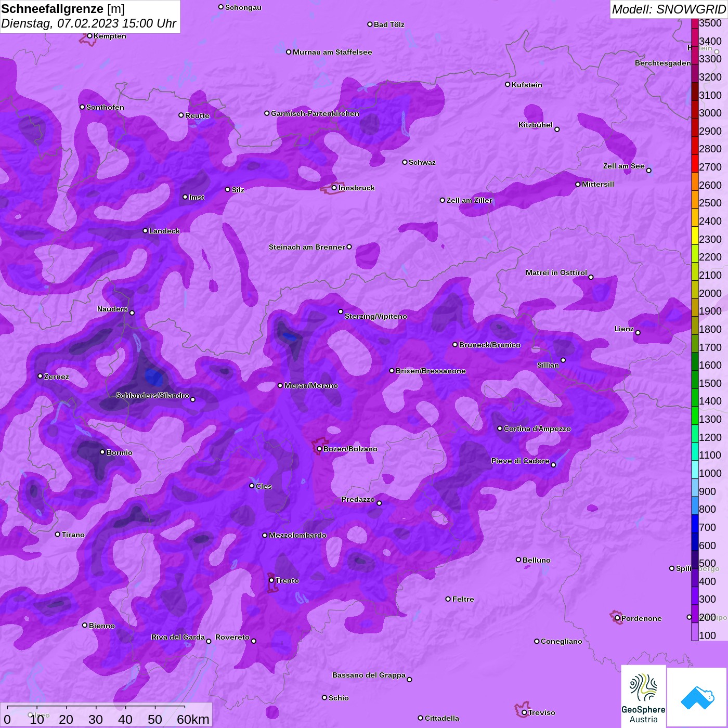Click the "1000" legend value

(710, 473)
